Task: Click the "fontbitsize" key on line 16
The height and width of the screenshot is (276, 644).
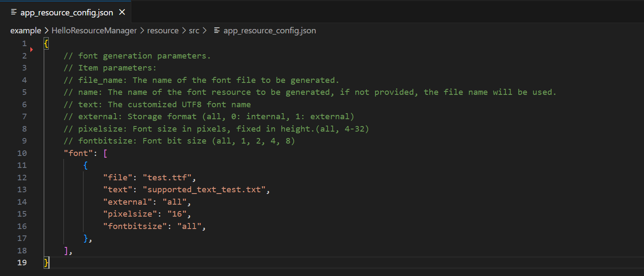Action: click(135, 226)
